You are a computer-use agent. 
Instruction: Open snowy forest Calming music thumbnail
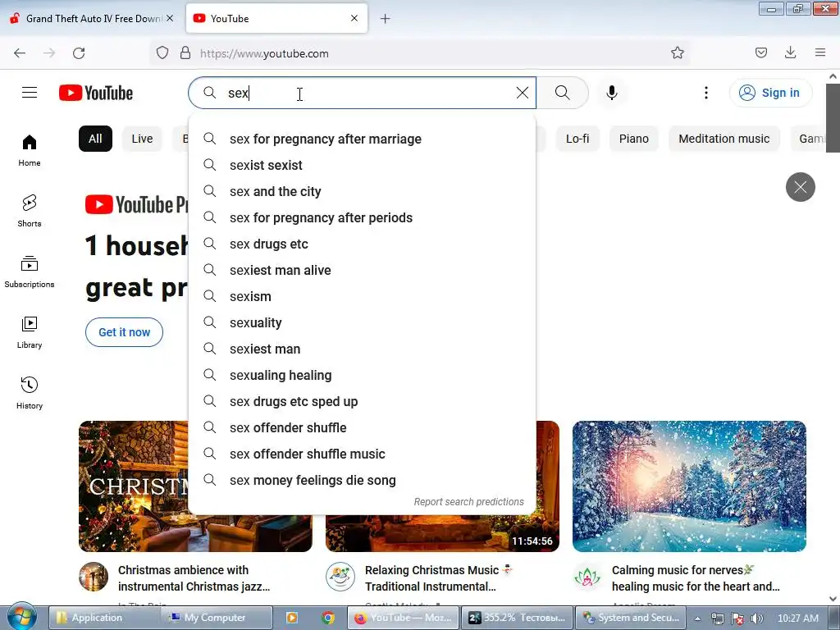tap(689, 486)
